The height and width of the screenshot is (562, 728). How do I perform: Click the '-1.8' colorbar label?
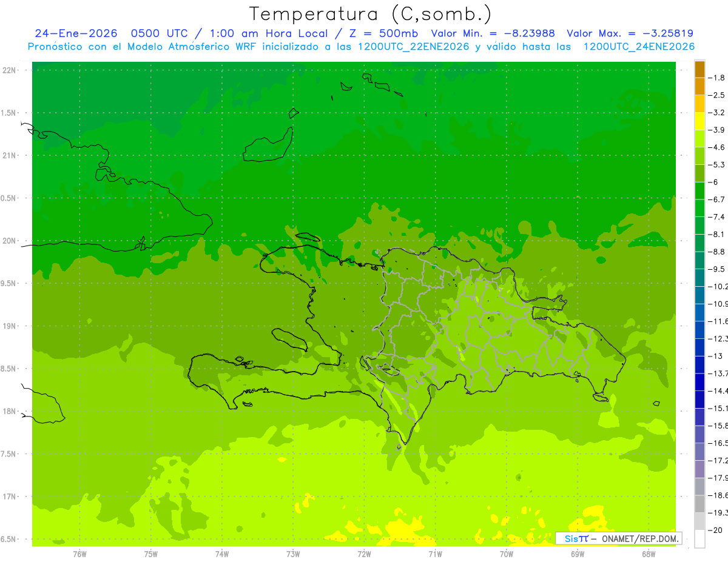tap(718, 78)
